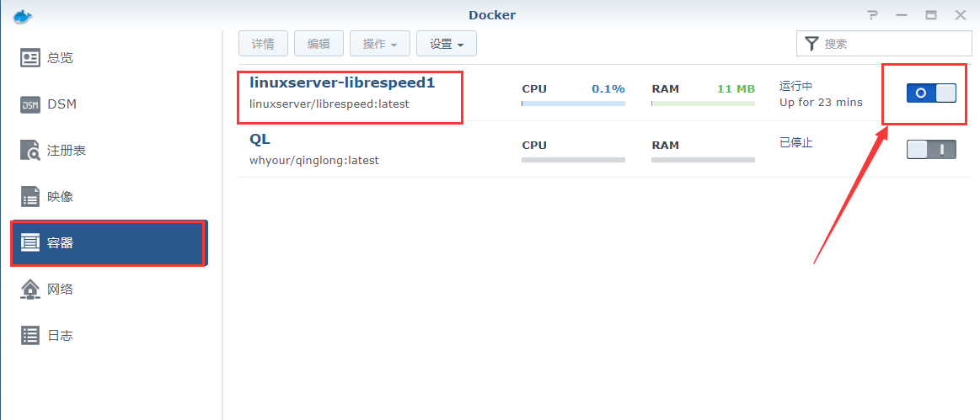Open the 注册表 registry icon
Image resolution: width=980 pixels, height=420 pixels.
click(30, 151)
